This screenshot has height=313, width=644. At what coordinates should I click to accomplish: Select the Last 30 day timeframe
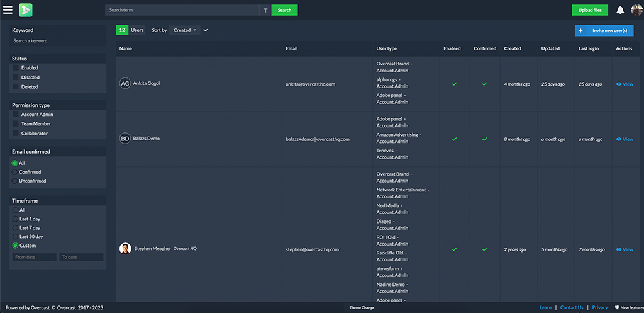pyautogui.click(x=15, y=237)
